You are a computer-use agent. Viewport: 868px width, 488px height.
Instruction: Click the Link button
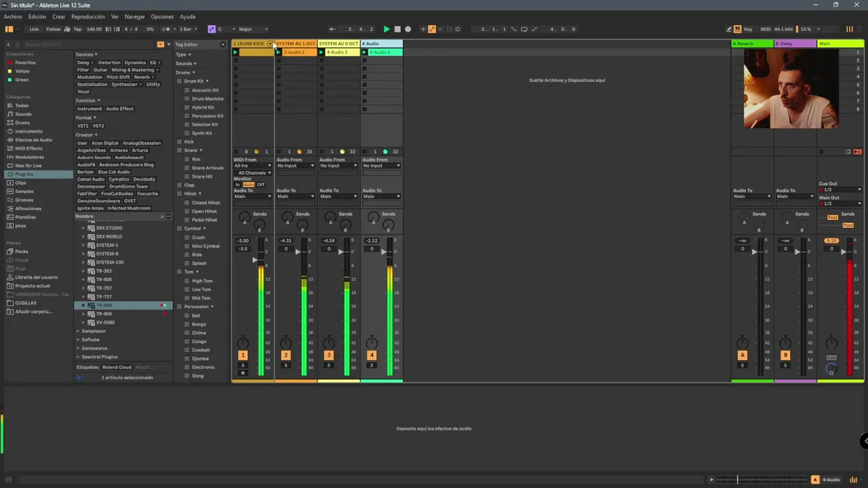click(34, 29)
